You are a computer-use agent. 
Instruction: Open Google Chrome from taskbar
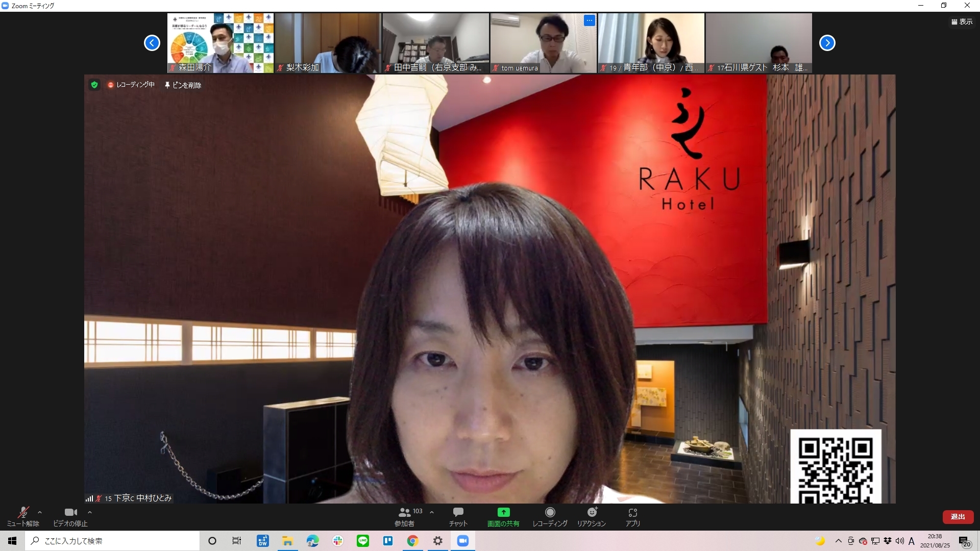pyautogui.click(x=413, y=541)
